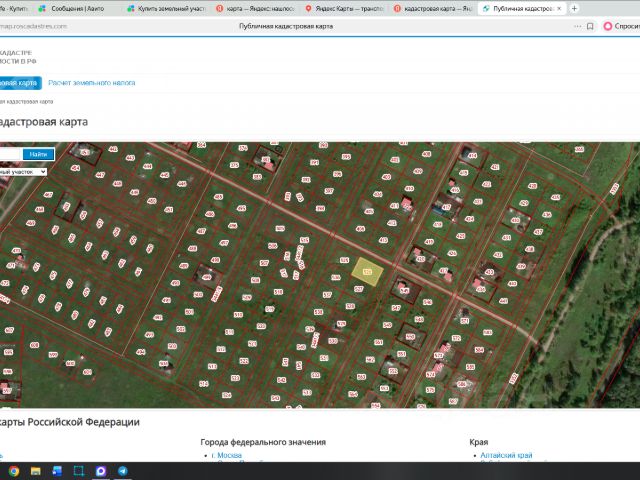640x480 pixels.
Task: Open Telegram from the taskbar
Action: (122, 471)
